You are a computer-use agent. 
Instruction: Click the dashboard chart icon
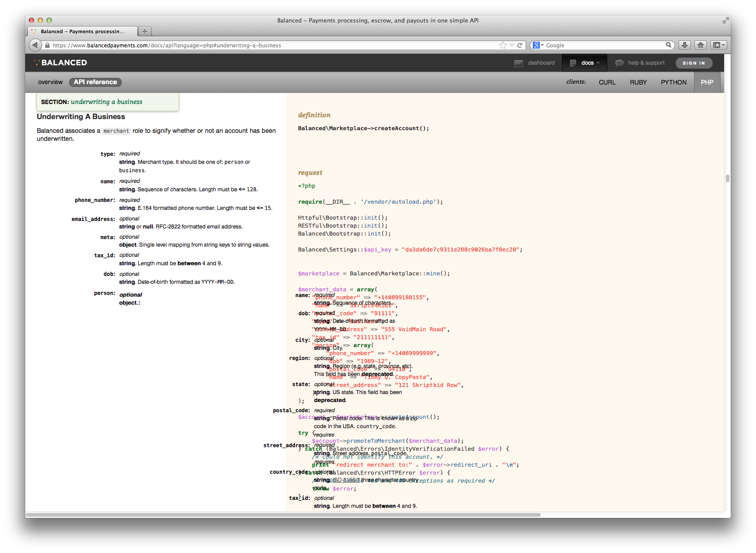click(x=519, y=63)
